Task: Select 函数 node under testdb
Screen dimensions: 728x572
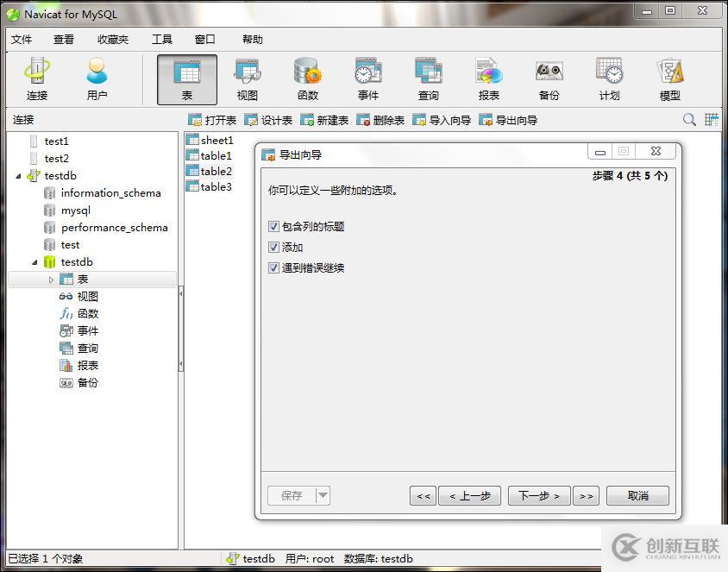Action: point(78,313)
